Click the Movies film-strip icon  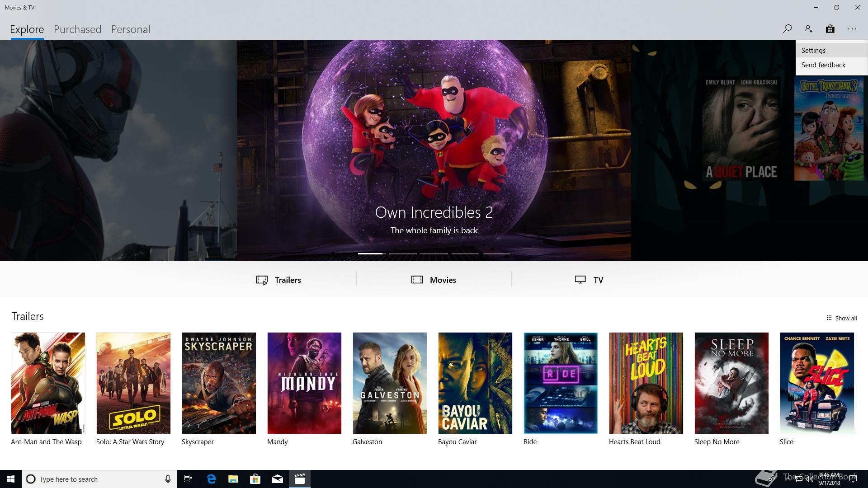(x=417, y=280)
